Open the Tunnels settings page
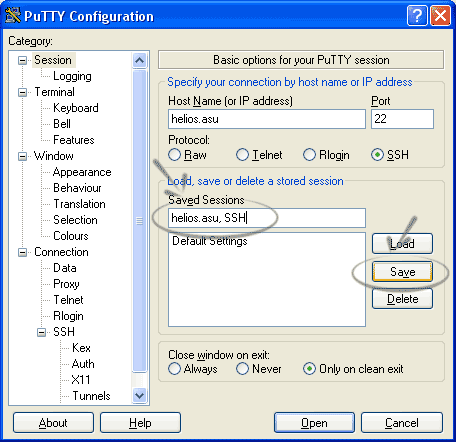Image resolution: width=456 pixels, height=442 pixels. click(x=91, y=396)
